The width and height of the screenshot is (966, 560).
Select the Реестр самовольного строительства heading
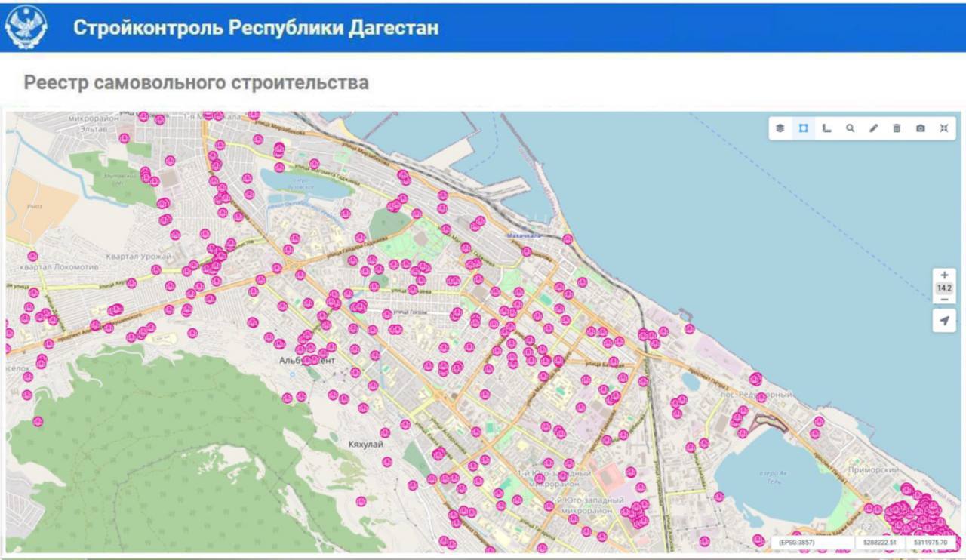(196, 83)
